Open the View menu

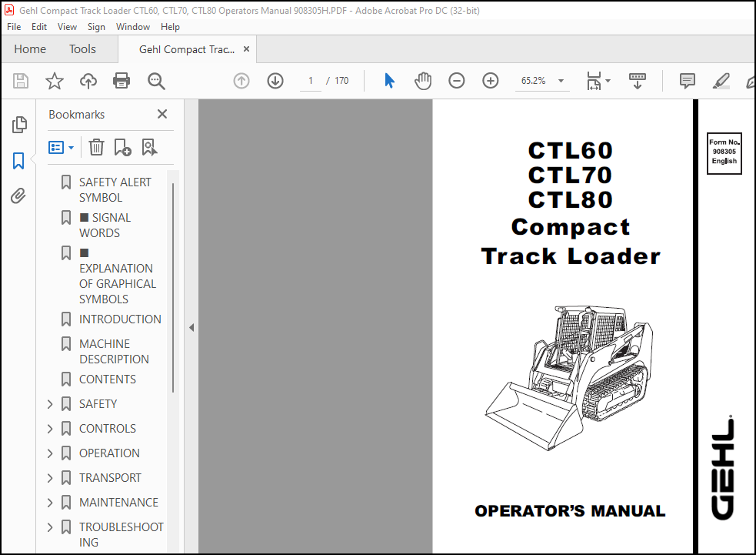tap(67, 26)
